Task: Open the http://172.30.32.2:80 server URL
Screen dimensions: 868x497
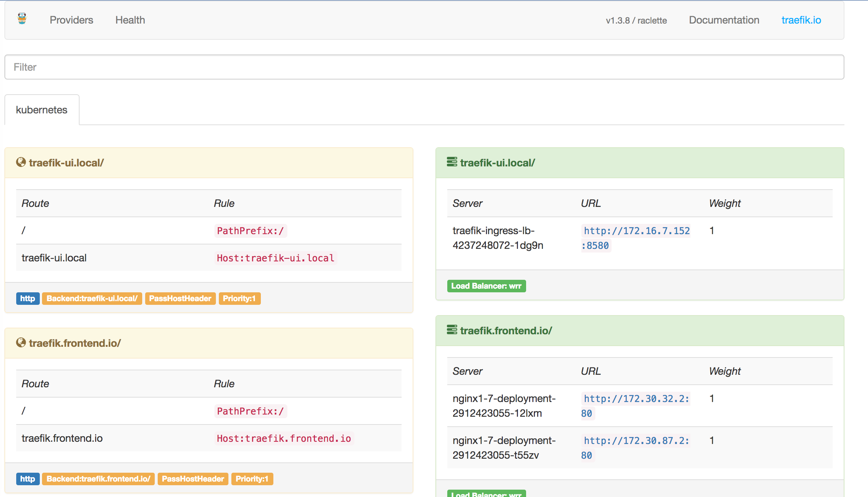Action: click(x=636, y=399)
